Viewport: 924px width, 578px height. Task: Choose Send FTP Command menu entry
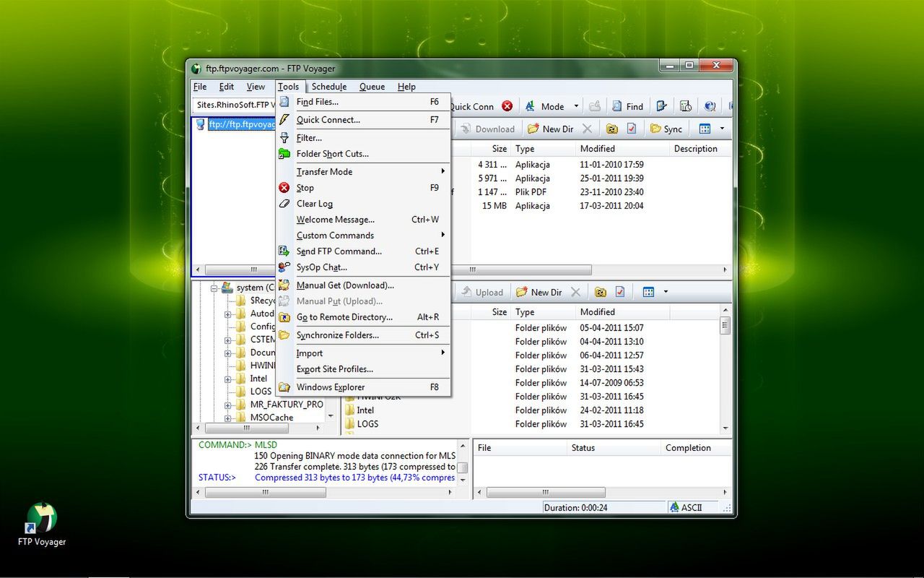[363, 251]
